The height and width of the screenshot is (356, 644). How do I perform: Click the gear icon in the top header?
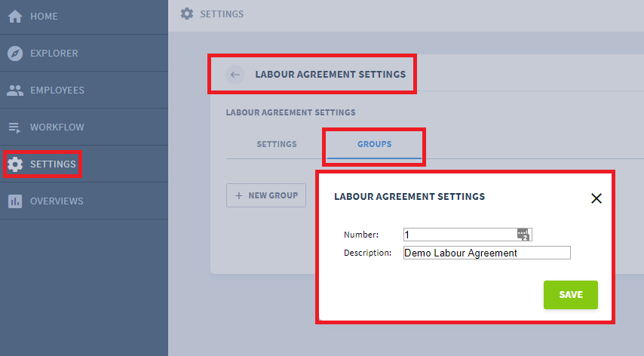click(187, 14)
